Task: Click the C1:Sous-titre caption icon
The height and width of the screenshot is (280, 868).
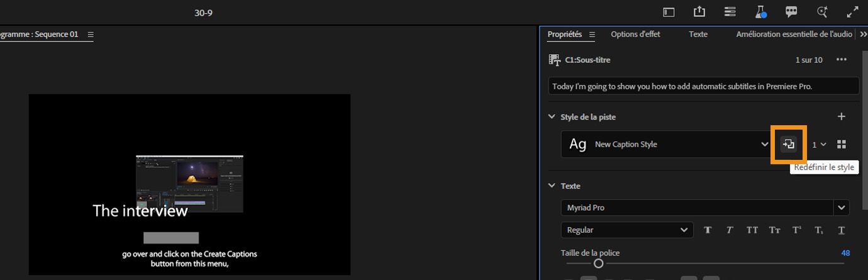Action: [x=554, y=60]
